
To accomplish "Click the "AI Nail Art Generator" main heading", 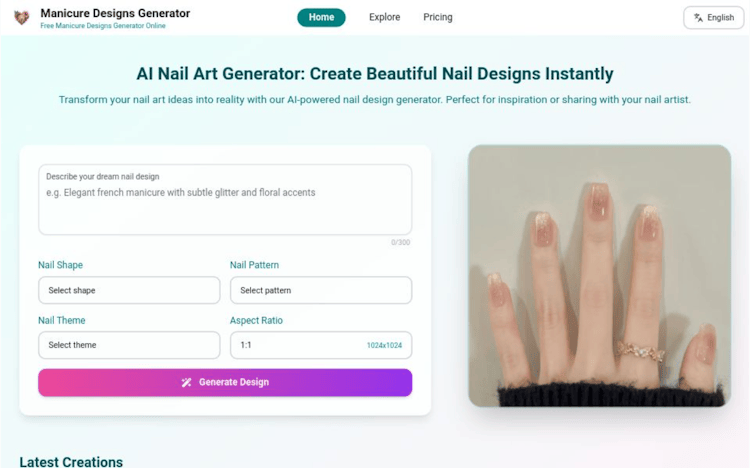I will coord(375,74).
